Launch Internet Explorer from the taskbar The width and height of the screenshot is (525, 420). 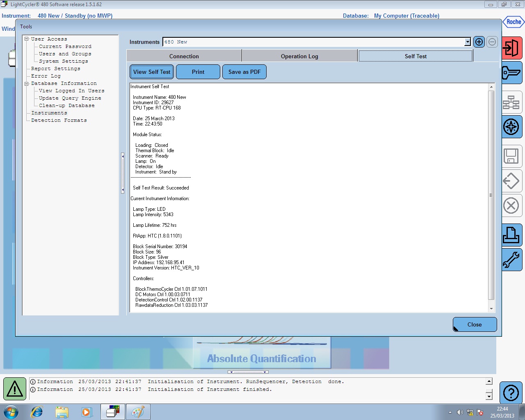coord(37,412)
